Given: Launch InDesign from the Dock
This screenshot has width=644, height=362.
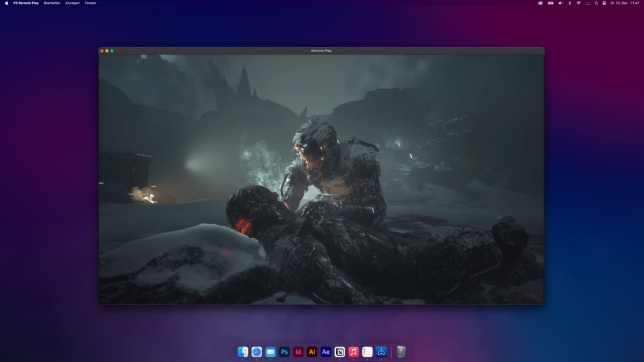Looking at the screenshot, I should click(298, 353).
